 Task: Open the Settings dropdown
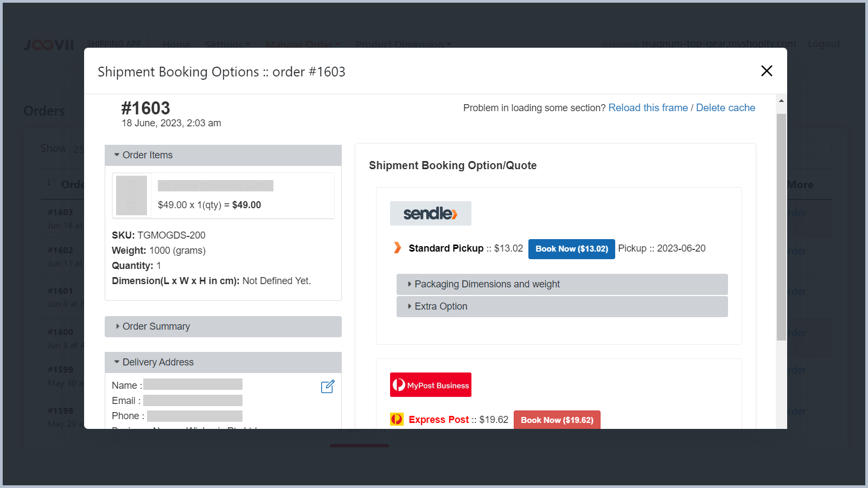(227, 44)
